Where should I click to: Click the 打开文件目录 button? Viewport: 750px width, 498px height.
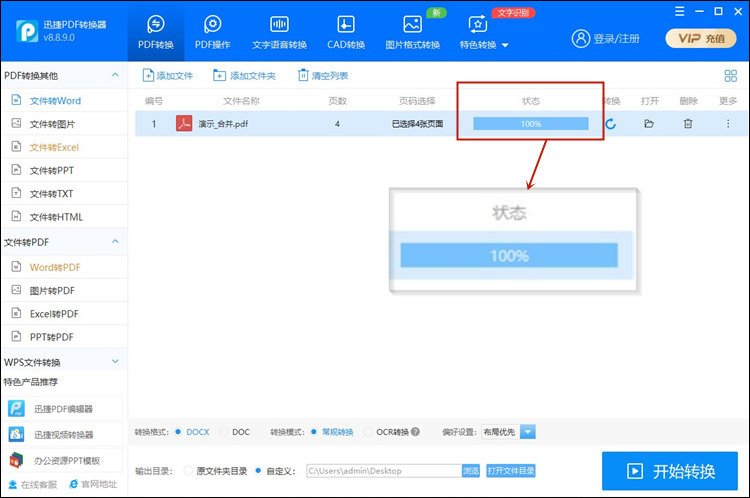click(x=511, y=471)
